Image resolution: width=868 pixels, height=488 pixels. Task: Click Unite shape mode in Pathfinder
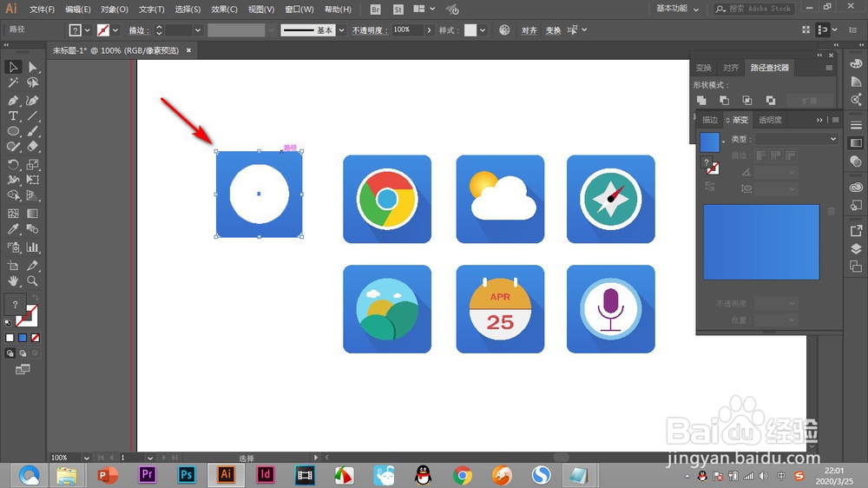click(701, 100)
